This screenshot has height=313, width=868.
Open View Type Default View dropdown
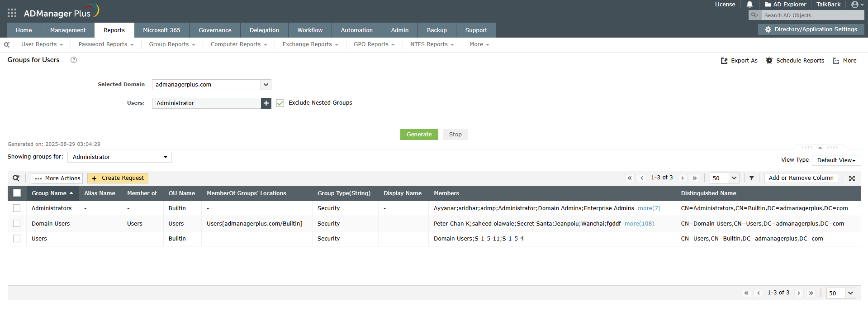(x=836, y=160)
